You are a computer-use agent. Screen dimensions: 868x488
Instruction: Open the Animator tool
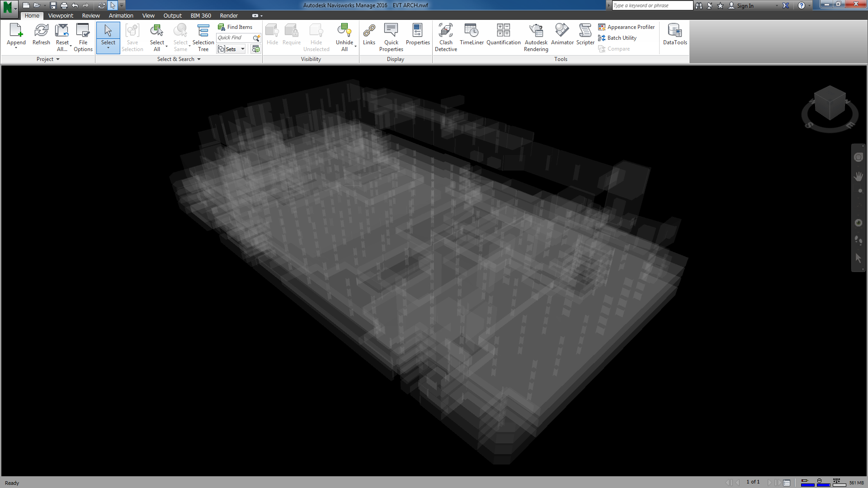click(x=562, y=35)
